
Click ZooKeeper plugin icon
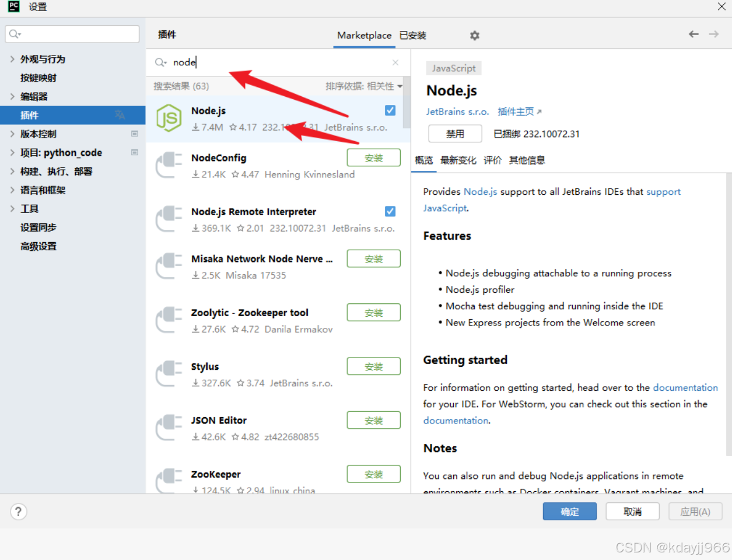[169, 480]
